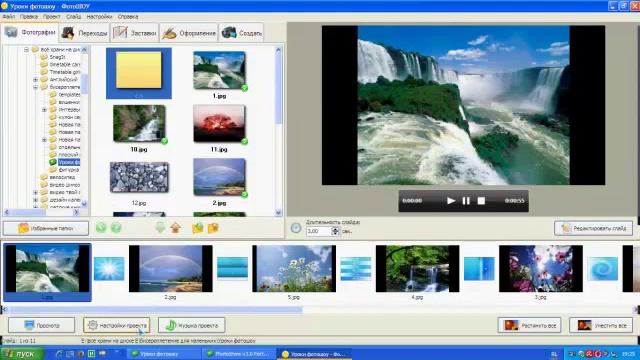Select the 5.jpg flowers slide in the timeline
This screenshot has width=640, height=360.
294,269
